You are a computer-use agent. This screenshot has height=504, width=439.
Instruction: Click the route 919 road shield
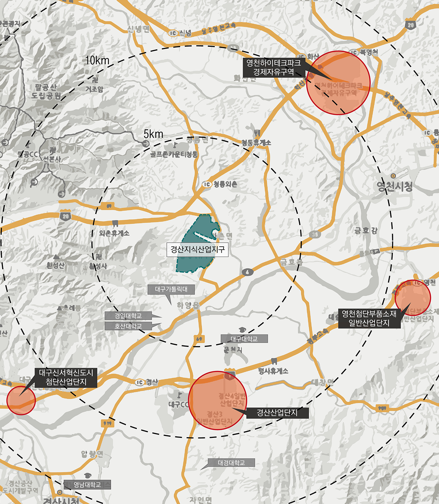(x=108, y=423)
